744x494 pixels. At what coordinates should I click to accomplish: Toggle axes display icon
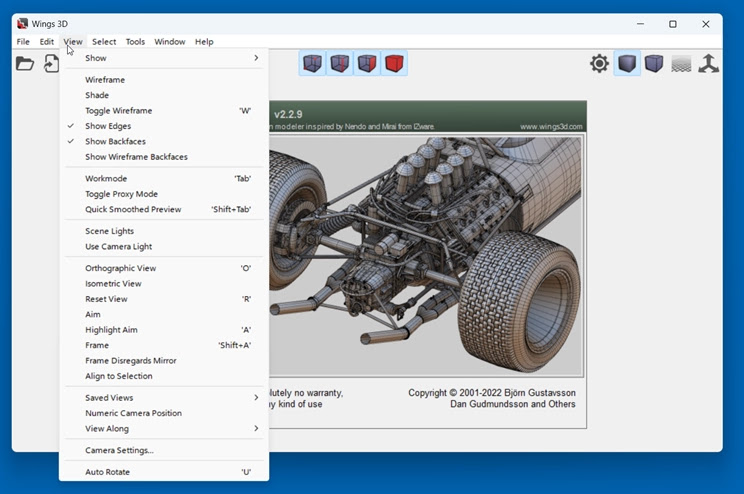[x=708, y=63]
